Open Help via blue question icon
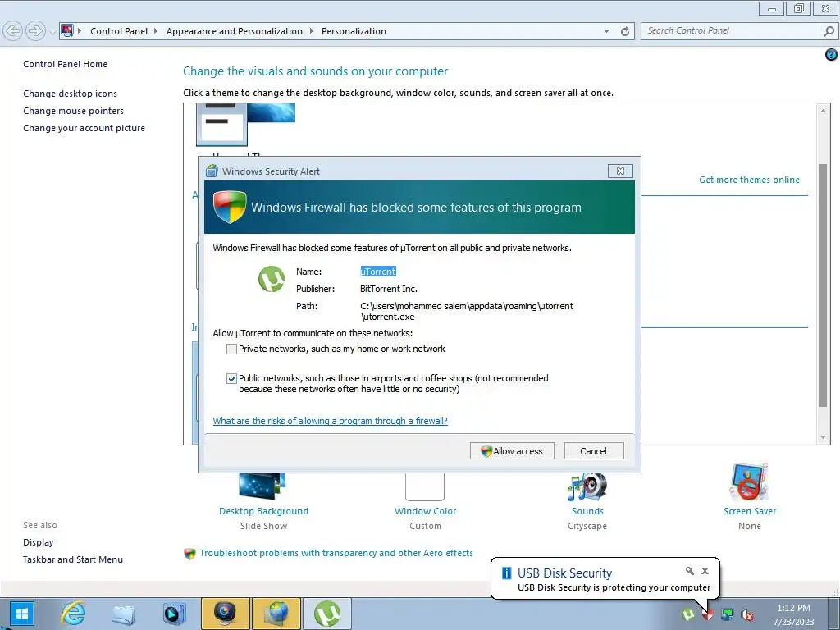Viewport: 840px width, 630px height. pos(831,54)
